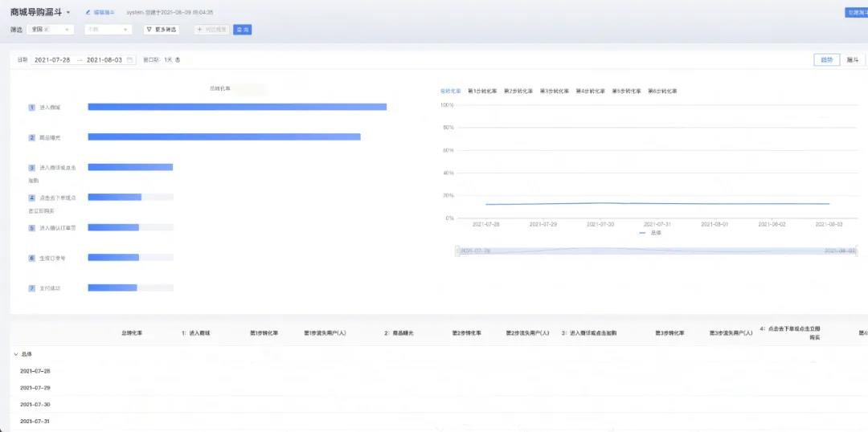Collapse the 总体 row in the table
Image resolution: width=868 pixels, height=432 pixels.
pos(15,354)
